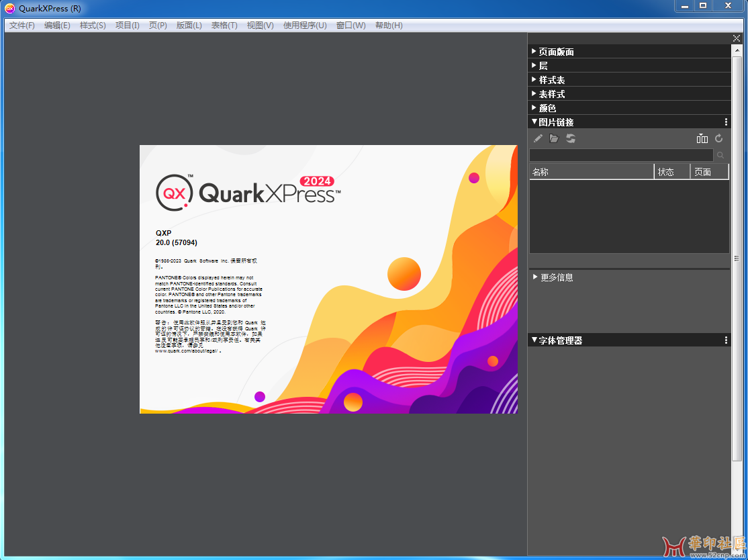Open the 样式(S) menu
This screenshot has width=748, height=560.
click(93, 26)
